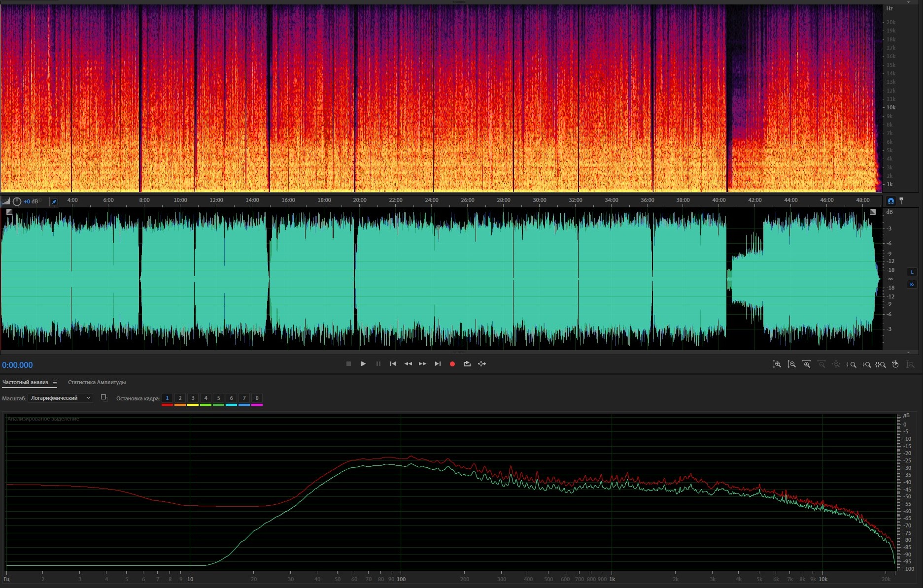Switch to Статистика Амплитуды tab

click(x=97, y=382)
